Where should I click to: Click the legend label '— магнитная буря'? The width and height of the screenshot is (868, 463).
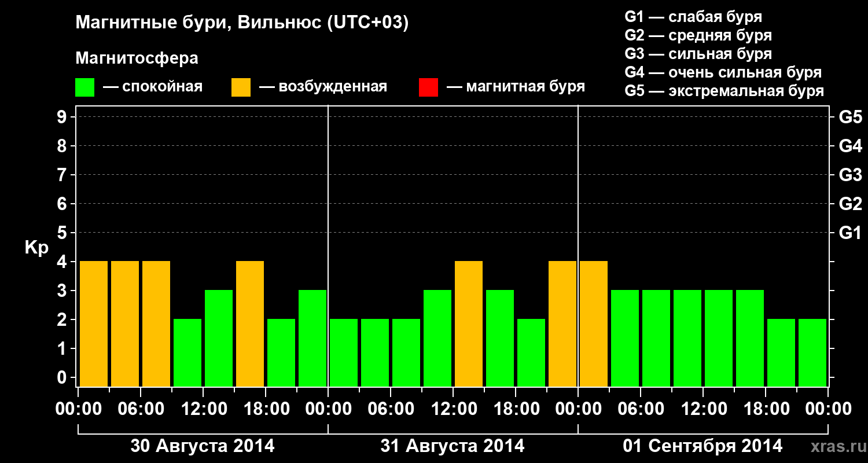coord(516,87)
